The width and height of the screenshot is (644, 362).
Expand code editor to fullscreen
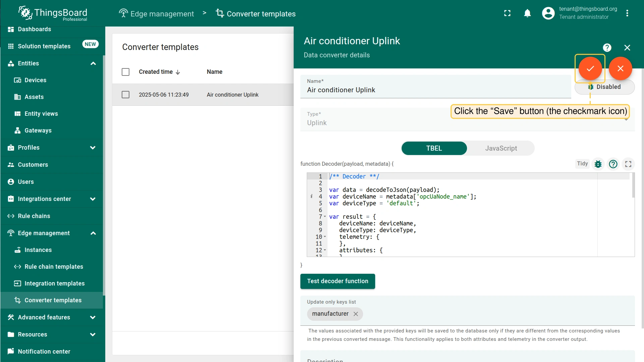[628, 164]
